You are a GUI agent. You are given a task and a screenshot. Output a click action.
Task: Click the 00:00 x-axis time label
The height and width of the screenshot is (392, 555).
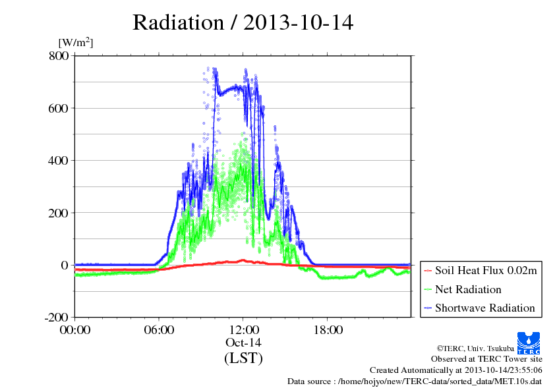[x=75, y=330]
